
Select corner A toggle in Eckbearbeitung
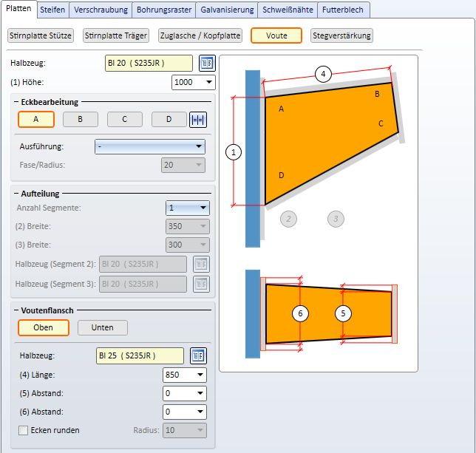36,119
